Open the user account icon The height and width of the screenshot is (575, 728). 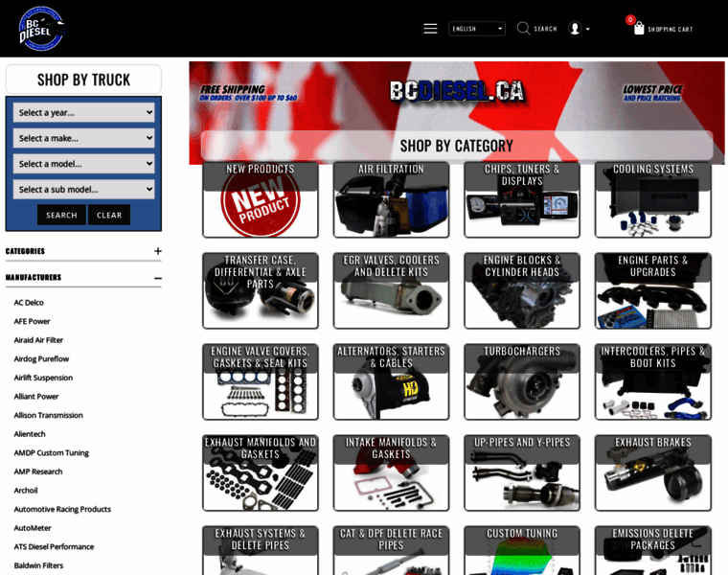coord(575,29)
